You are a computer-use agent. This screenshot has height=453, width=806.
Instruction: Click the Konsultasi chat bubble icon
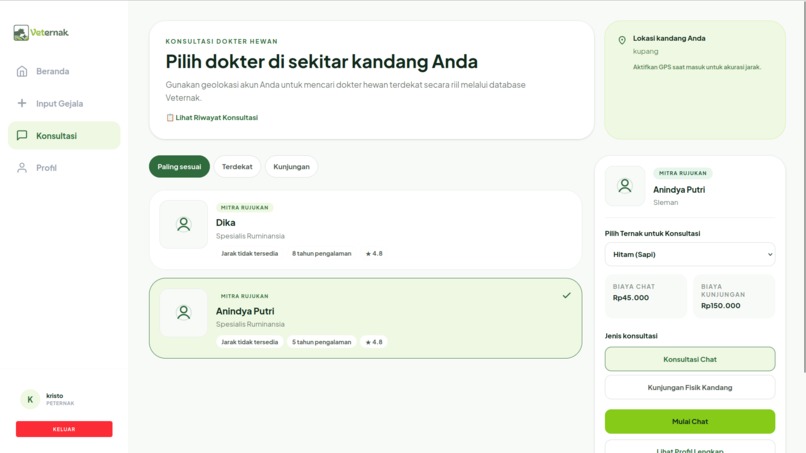click(x=22, y=135)
